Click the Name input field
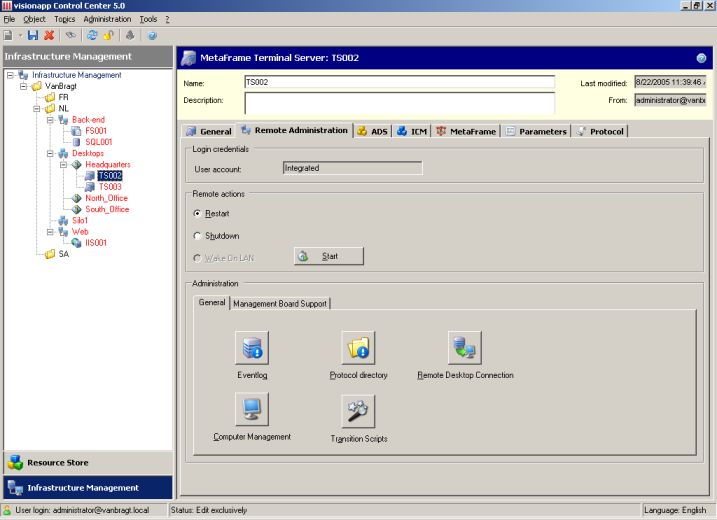This screenshot has height=520, width=717. click(x=400, y=82)
